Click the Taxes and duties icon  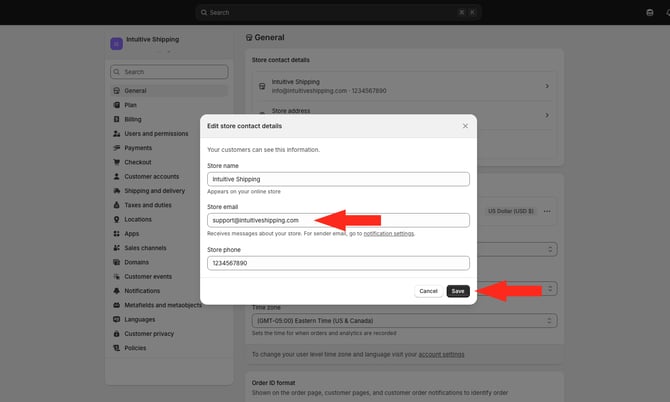[117, 205]
